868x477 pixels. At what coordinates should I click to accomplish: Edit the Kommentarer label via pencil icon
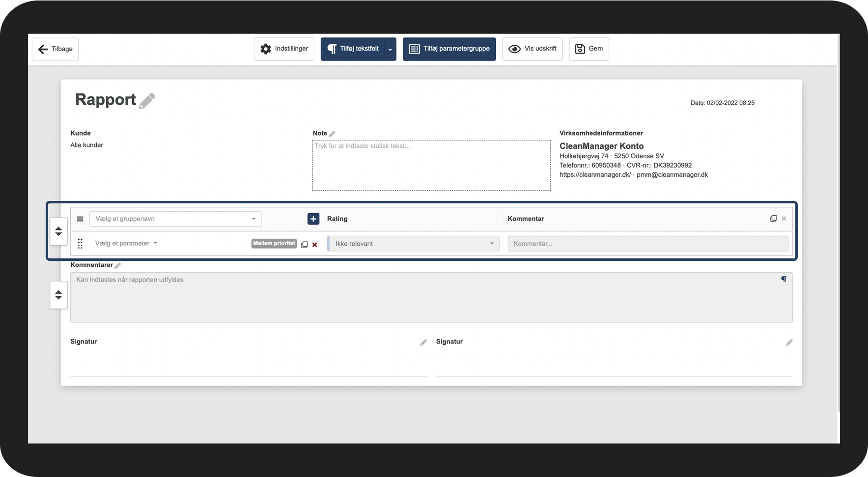tap(117, 266)
